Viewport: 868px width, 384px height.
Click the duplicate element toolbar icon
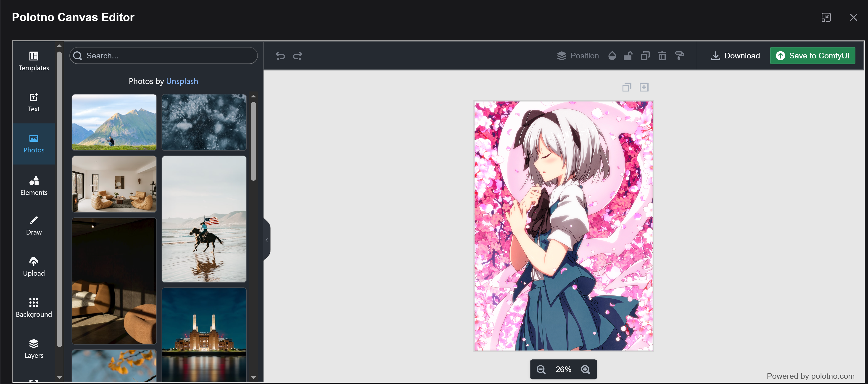(645, 56)
